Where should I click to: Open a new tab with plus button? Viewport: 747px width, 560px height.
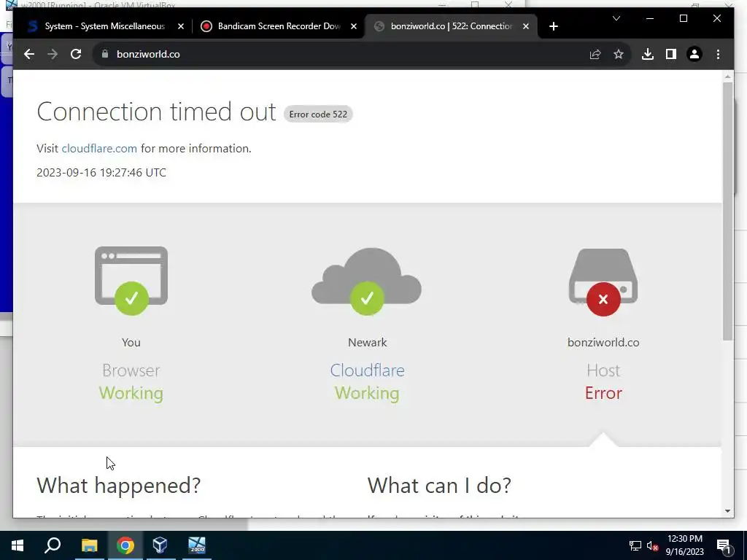pyautogui.click(x=553, y=27)
